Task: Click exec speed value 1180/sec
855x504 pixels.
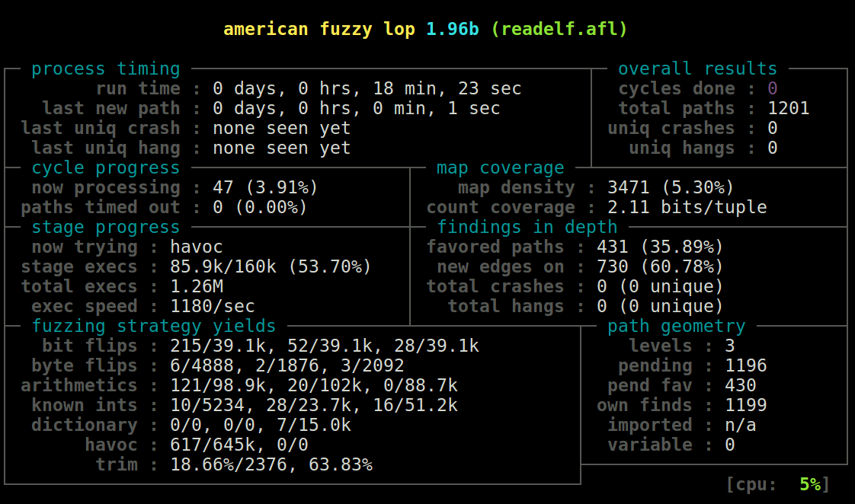Action: [212, 307]
